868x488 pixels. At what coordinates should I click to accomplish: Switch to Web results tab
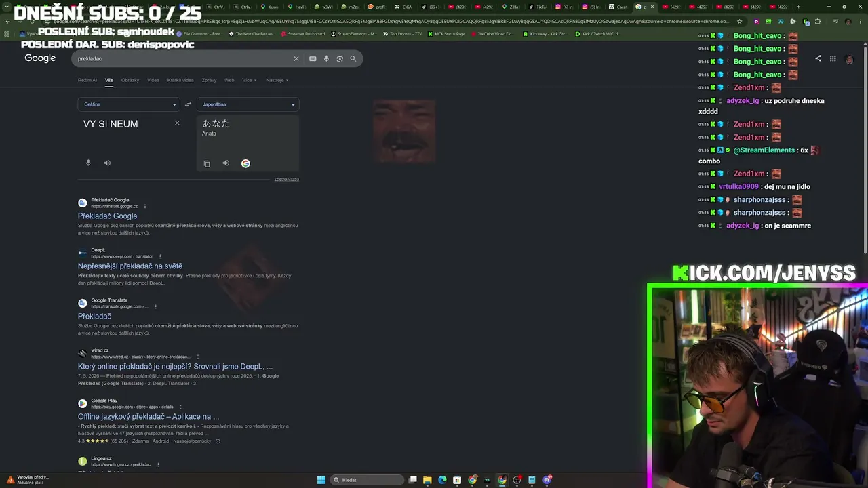[x=229, y=80]
